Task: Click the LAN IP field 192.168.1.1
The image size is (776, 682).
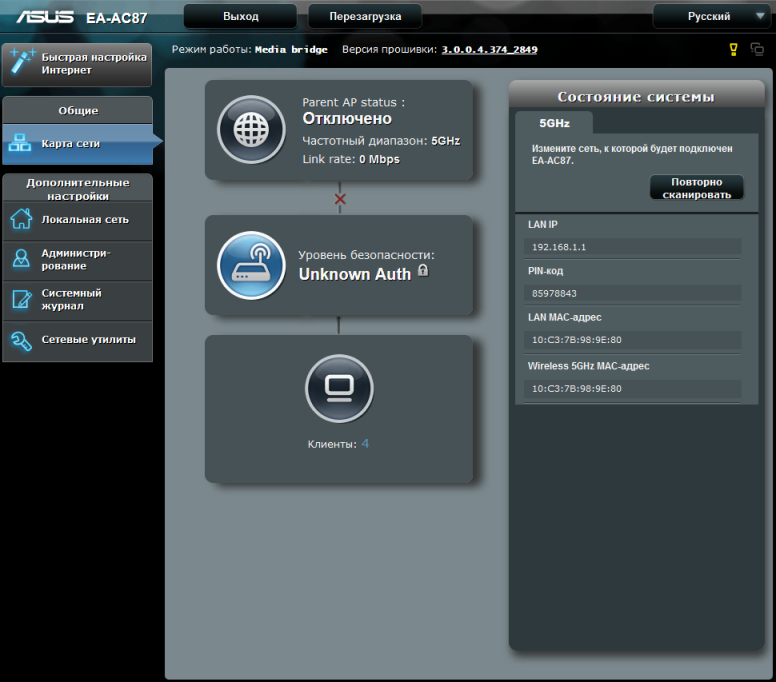Action: pos(632,246)
